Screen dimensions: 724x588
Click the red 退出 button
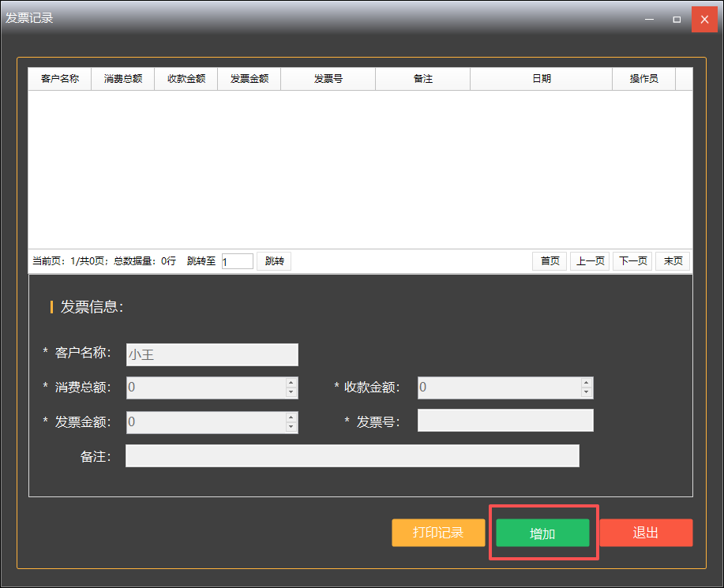click(646, 533)
